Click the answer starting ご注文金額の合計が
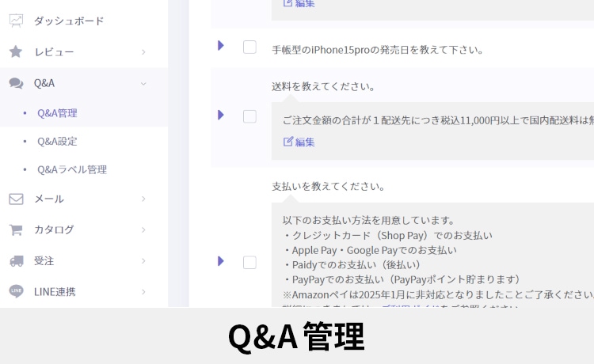 point(438,120)
